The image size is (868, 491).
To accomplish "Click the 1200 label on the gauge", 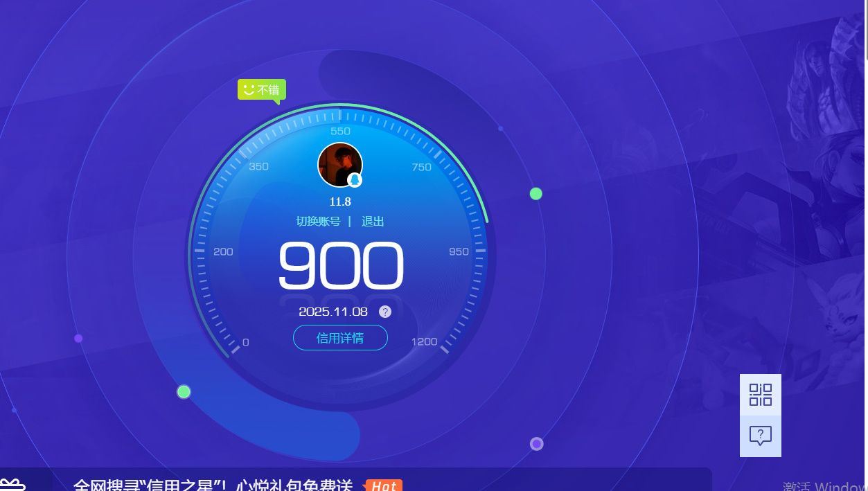I will (424, 341).
